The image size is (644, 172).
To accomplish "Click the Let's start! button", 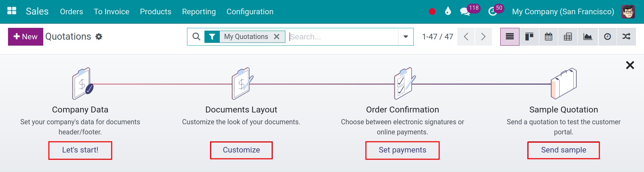I will coord(80,150).
